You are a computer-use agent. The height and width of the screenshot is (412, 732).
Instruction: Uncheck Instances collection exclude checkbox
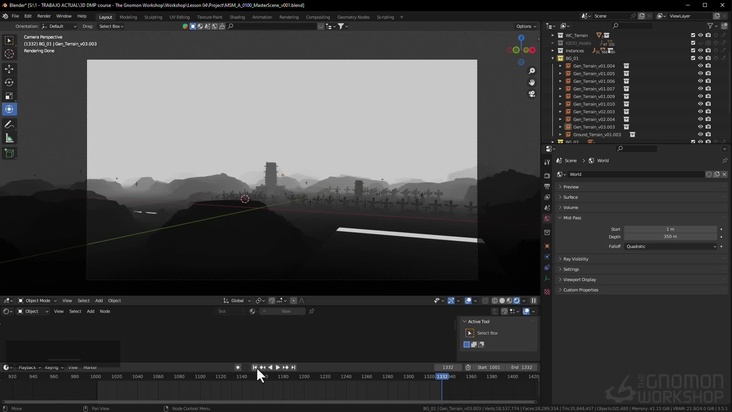pos(693,50)
